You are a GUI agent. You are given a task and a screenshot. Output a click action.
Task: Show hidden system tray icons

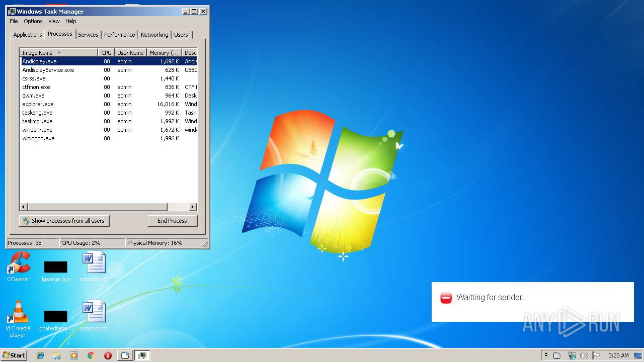pyautogui.click(x=546, y=355)
